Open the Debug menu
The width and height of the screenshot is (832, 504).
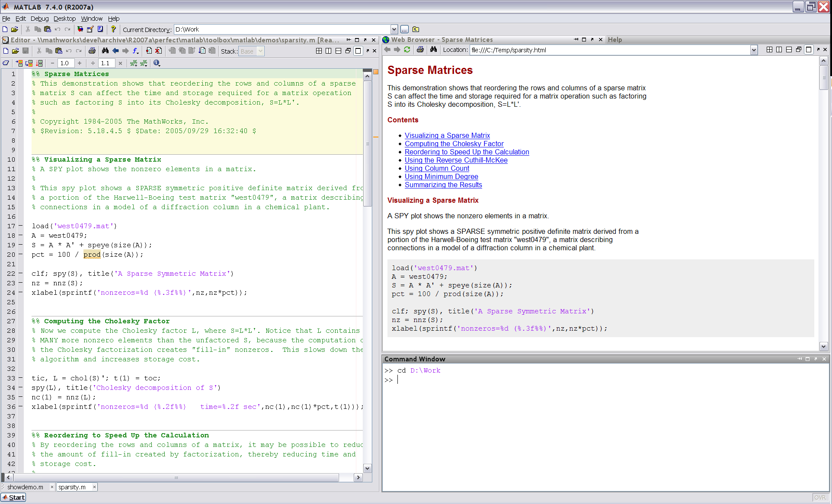coord(39,19)
